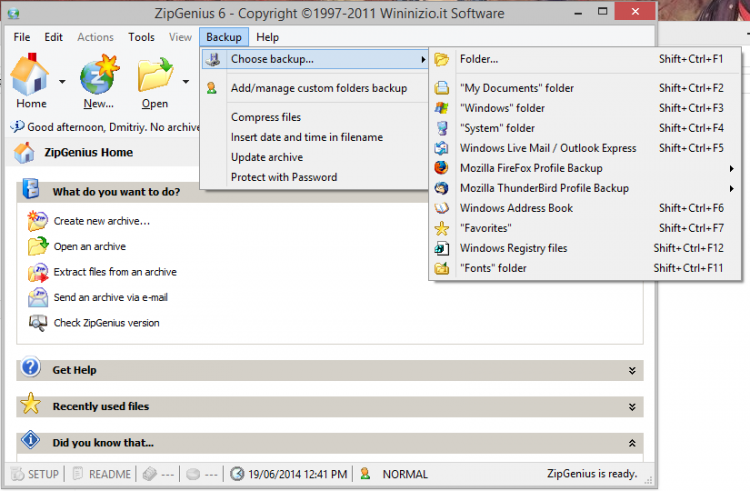Click the Home toolbar house icon

click(30, 74)
